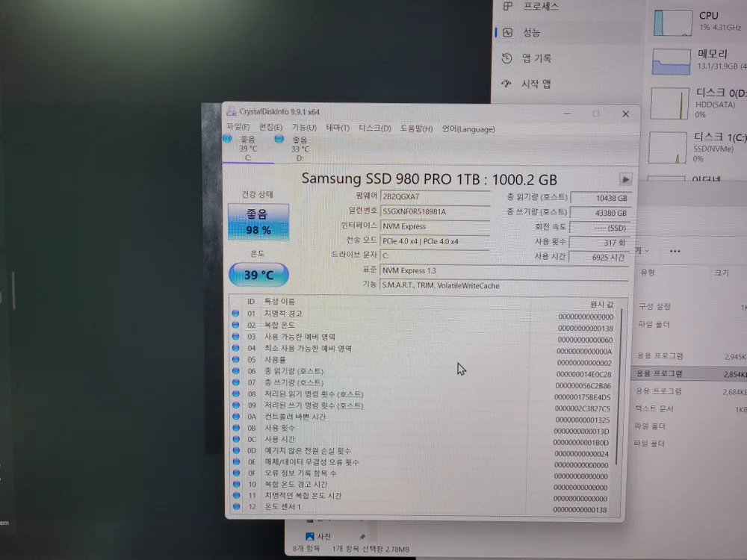
Task: Close the CrystalDiskInfo window
Action: pyautogui.click(x=625, y=113)
